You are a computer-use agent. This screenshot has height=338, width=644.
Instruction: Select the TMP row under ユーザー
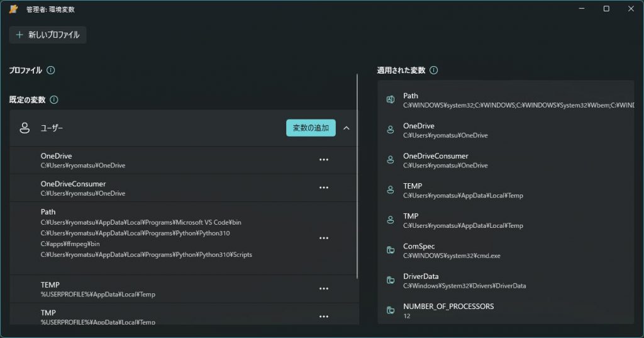pyautogui.click(x=184, y=315)
